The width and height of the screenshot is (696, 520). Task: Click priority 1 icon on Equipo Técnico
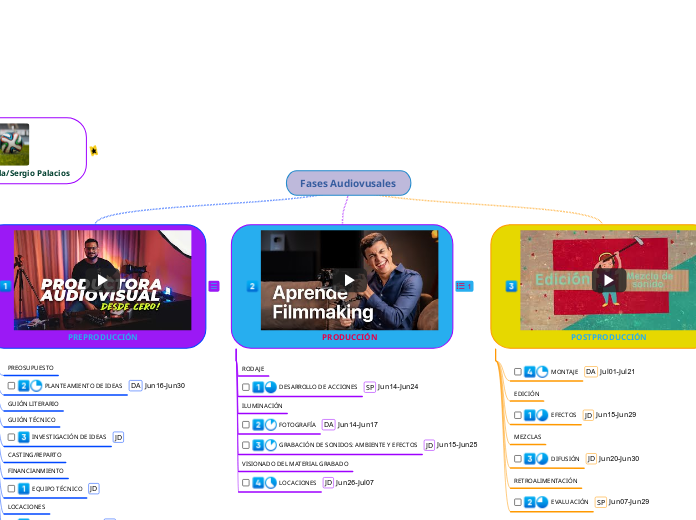24,488
